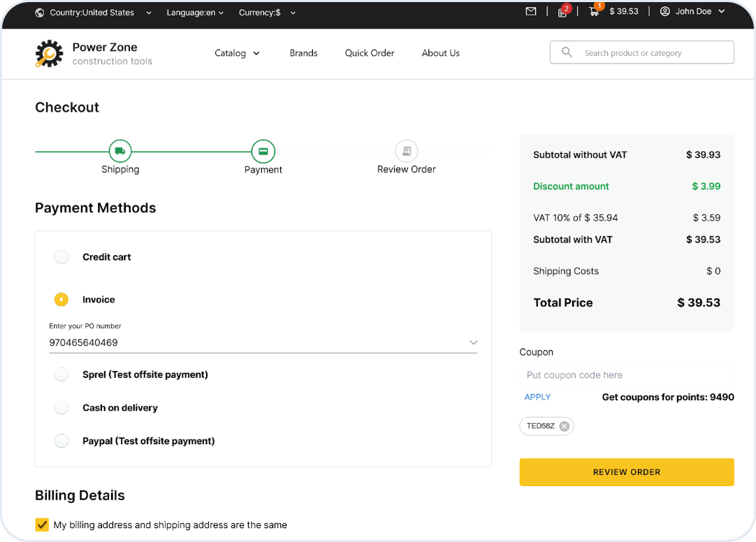
Task: Open the shopping cart icon
Action: [x=594, y=12]
